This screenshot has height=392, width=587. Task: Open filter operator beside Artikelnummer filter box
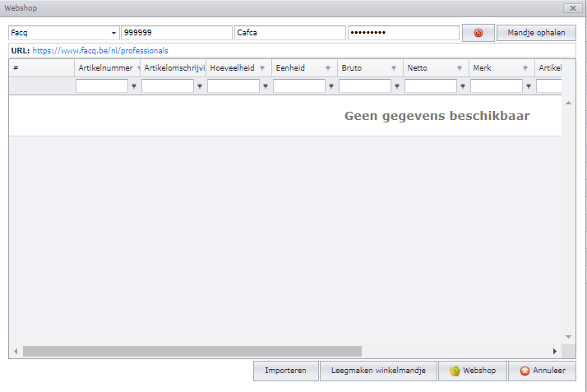[134, 86]
